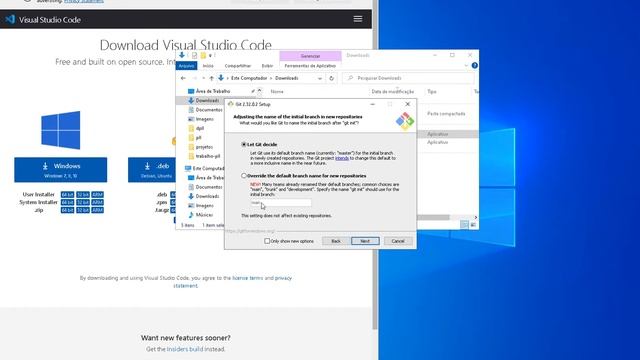The image size is (640, 360).
Task: Click the initial branch name text field
Action: [x=280, y=203]
